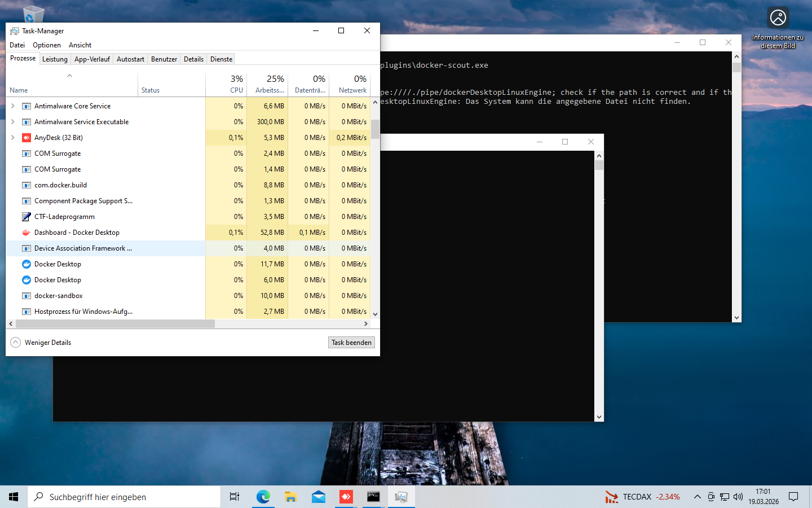The width and height of the screenshot is (812, 508).
Task: Click the Device Association Framework process icon
Action: tap(26, 248)
